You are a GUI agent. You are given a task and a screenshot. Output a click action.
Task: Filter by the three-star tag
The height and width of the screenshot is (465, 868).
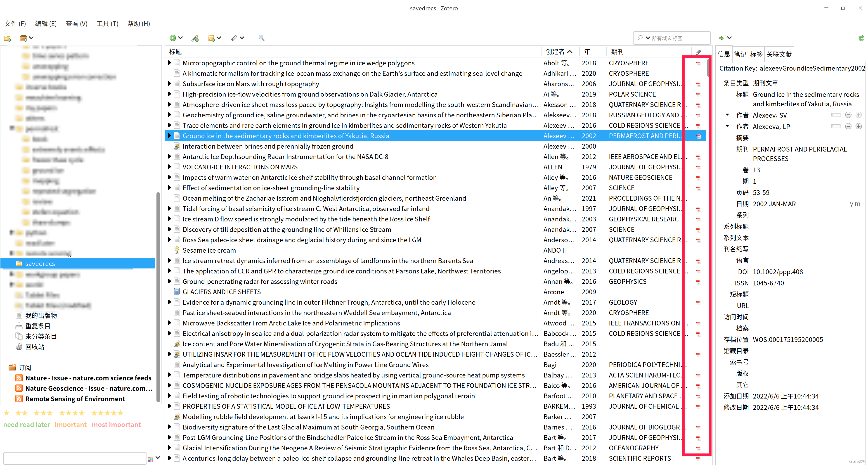pos(43,413)
